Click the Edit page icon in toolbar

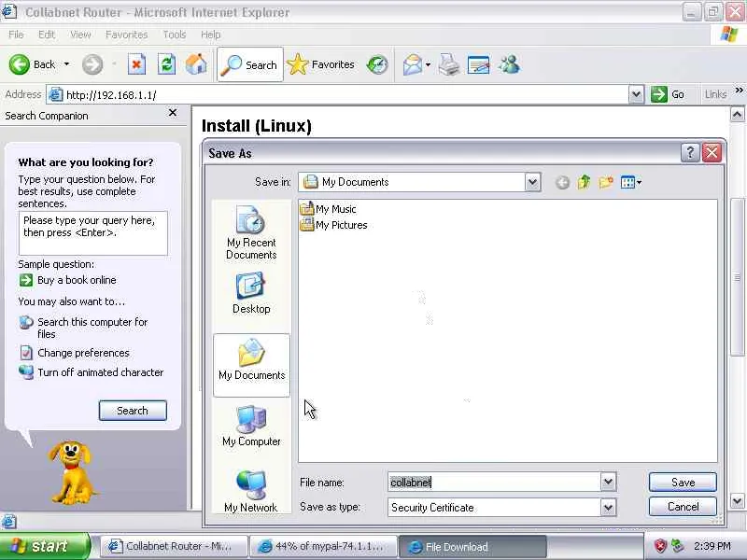tap(479, 64)
